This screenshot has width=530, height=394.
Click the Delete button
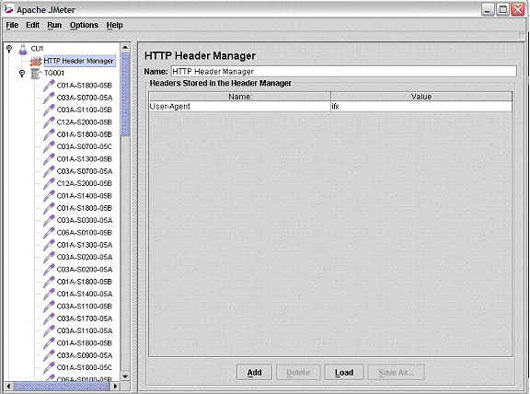(x=298, y=372)
